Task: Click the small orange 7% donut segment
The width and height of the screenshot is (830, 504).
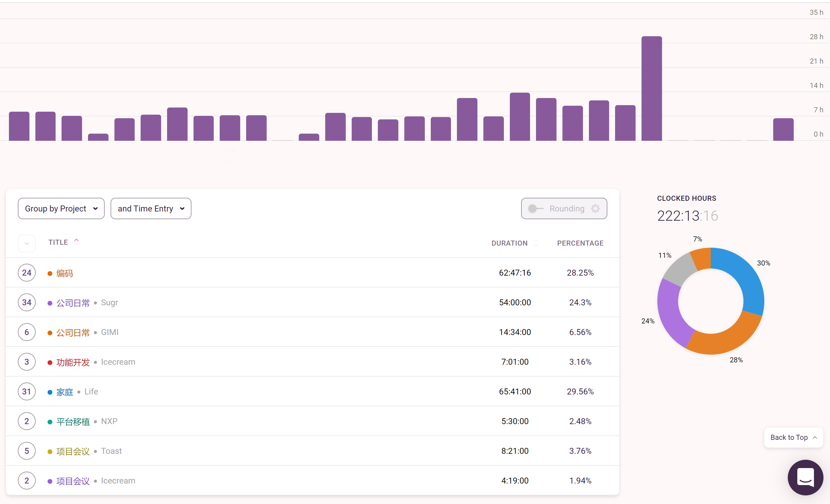Action: [x=702, y=258]
